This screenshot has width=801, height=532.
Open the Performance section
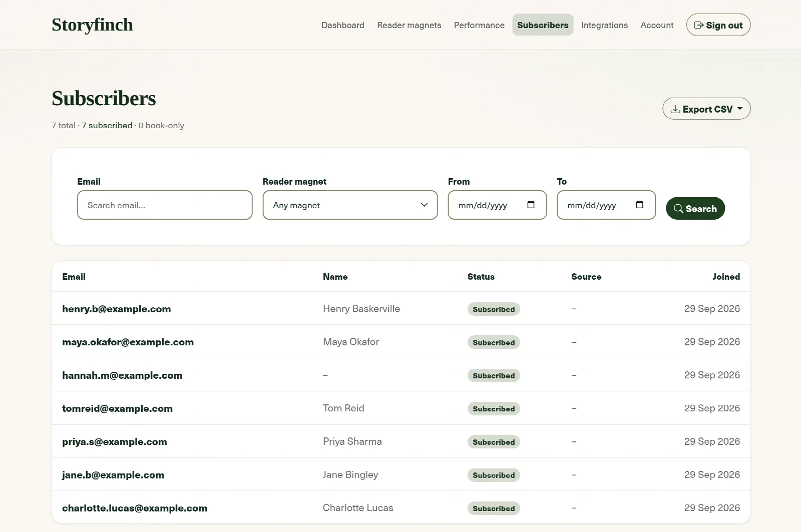479,25
